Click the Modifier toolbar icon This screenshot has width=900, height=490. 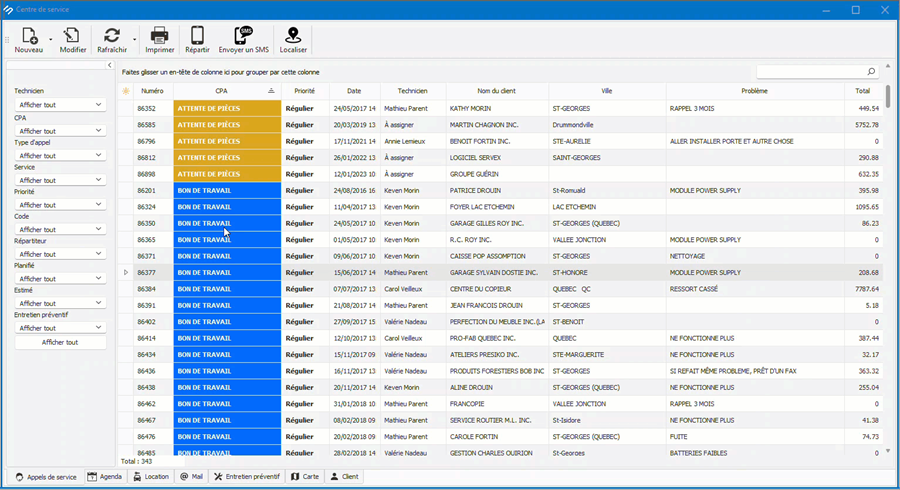pyautogui.click(x=72, y=36)
